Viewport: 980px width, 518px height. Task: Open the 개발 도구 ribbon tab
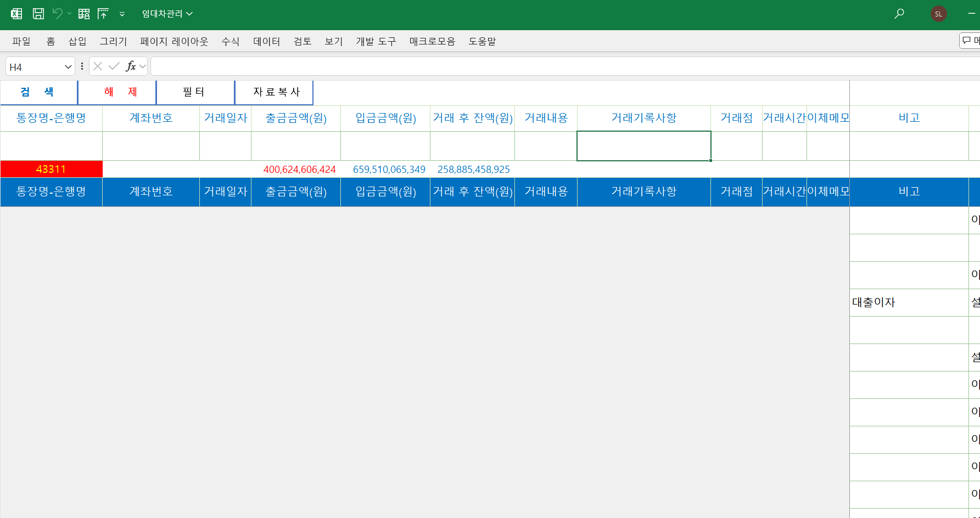376,41
